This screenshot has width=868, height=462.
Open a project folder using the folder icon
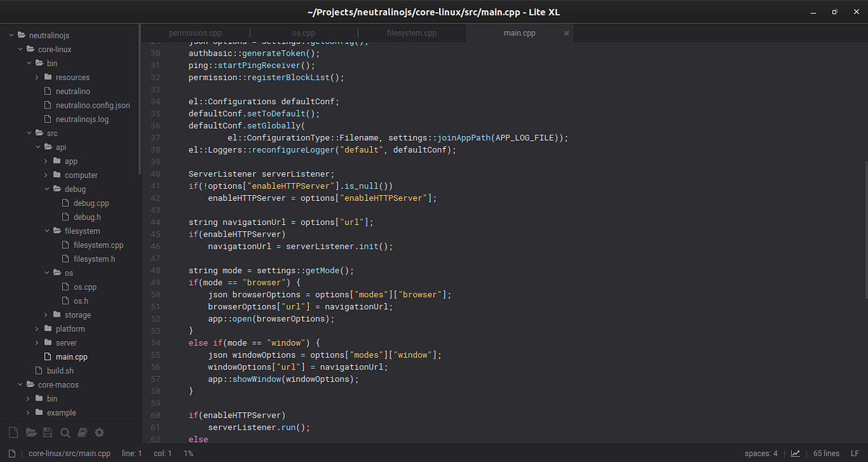(30, 432)
